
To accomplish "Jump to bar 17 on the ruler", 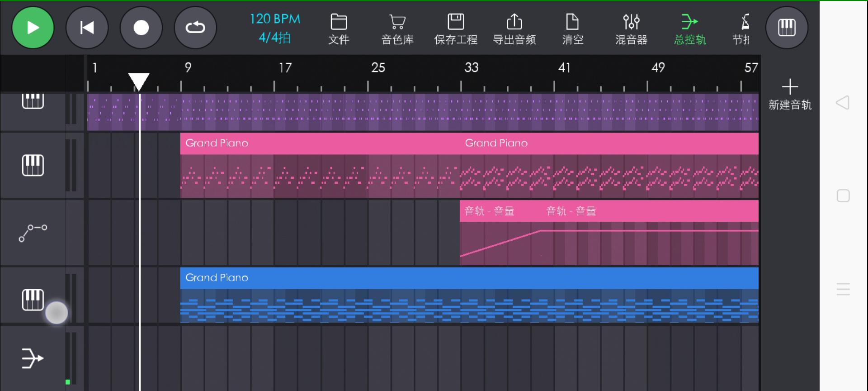I will (x=285, y=68).
